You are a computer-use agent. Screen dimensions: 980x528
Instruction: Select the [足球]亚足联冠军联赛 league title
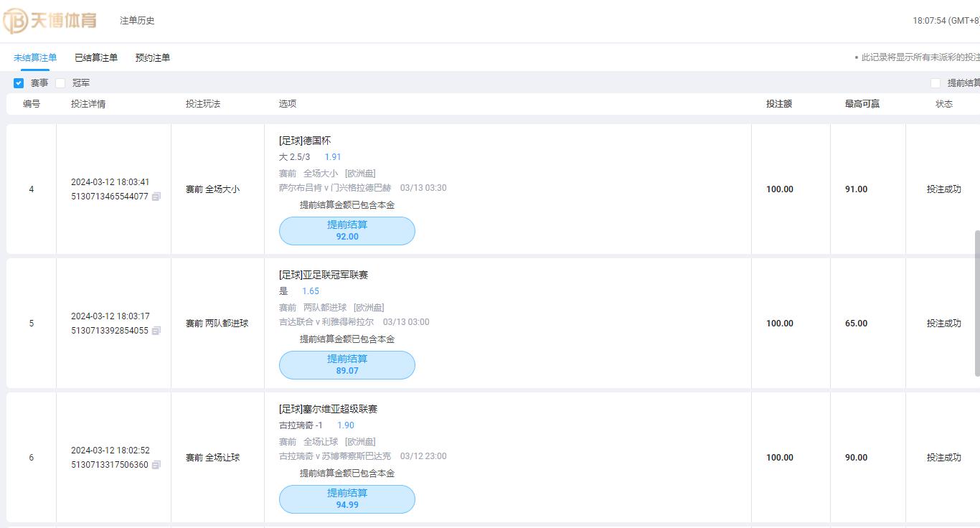pos(324,275)
